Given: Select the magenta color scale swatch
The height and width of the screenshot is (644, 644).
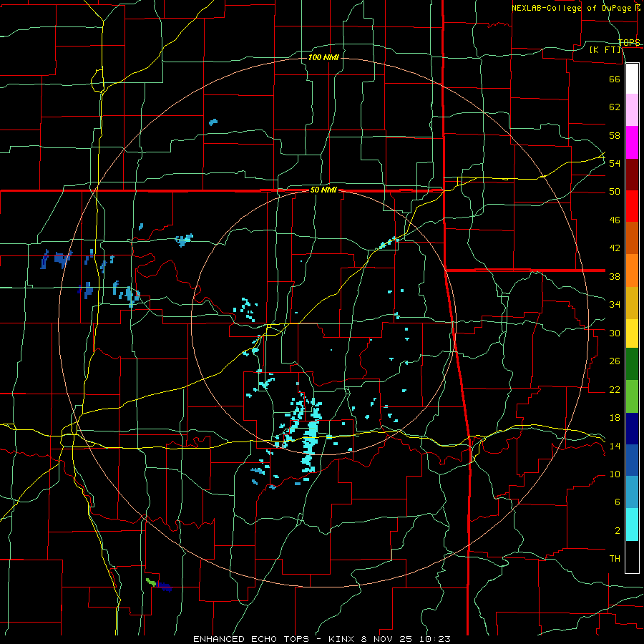Looking at the screenshot, I should [x=632, y=142].
